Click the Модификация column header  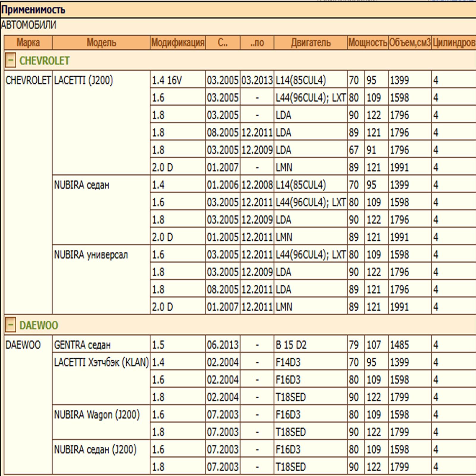pos(178,43)
